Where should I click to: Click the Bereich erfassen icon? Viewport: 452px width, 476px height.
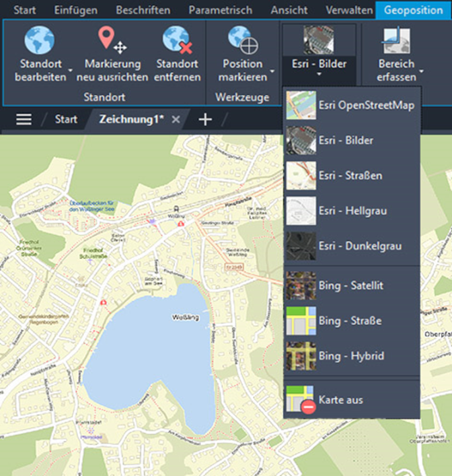click(x=397, y=40)
